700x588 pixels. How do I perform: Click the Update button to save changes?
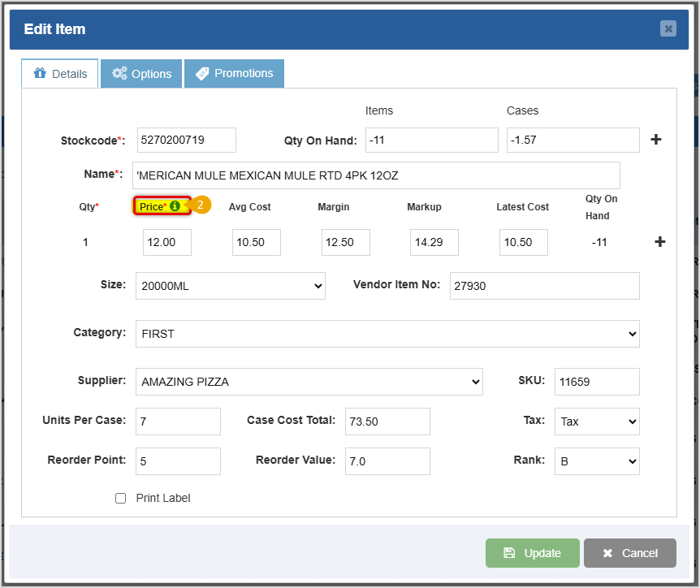(x=532, y=552)
